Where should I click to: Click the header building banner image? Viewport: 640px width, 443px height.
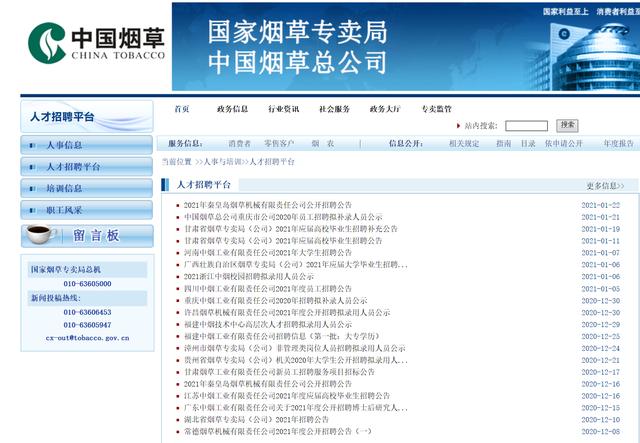coord(406,47)
